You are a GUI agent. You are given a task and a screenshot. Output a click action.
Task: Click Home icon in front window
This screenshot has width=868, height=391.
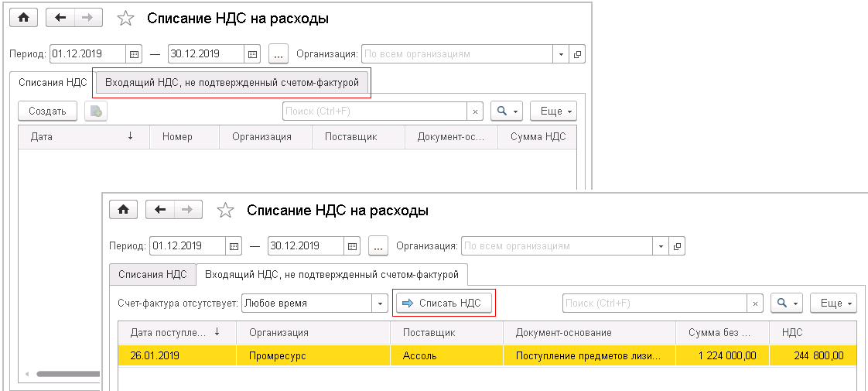coord(124,209)
